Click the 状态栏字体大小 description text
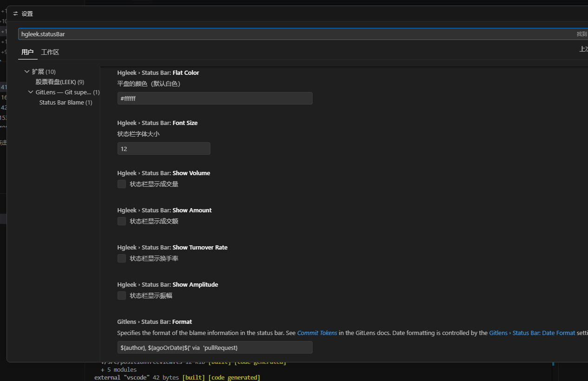 138,134
